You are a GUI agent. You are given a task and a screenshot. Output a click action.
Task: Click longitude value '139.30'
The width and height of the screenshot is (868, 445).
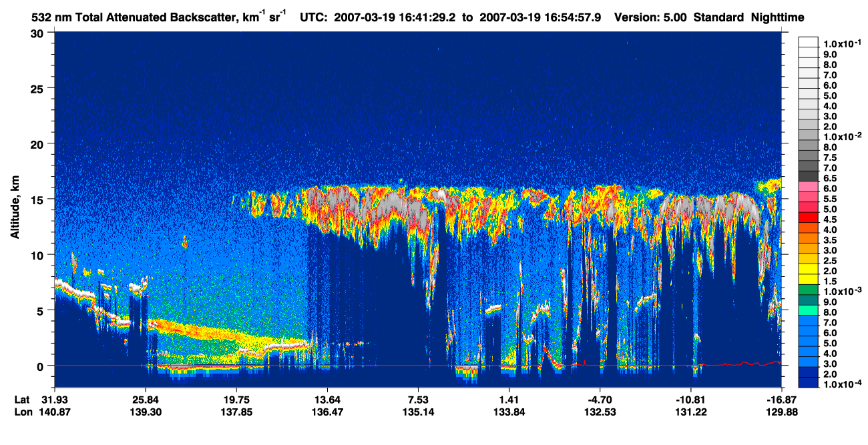[145, 412]
